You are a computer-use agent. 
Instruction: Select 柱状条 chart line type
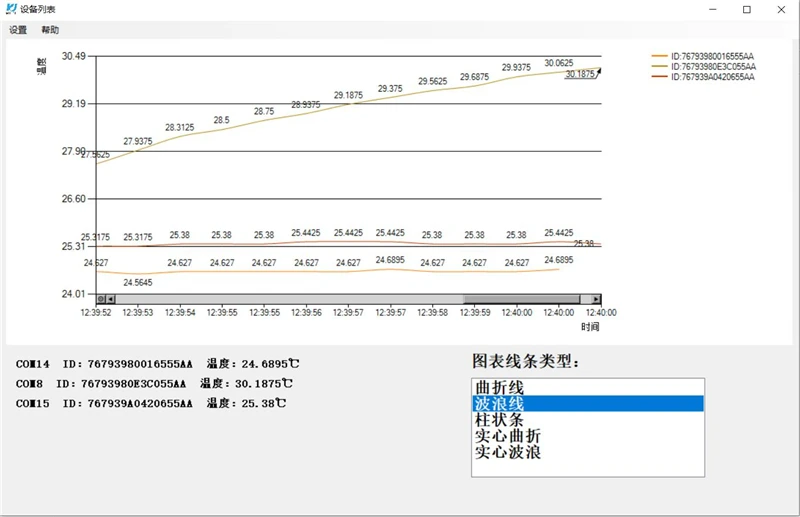click(588, 420)
